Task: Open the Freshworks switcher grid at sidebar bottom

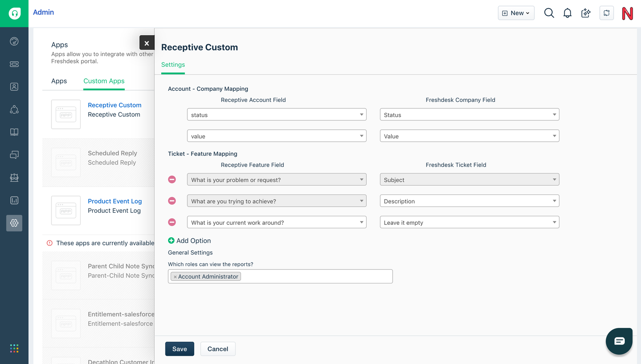Action: pos(14,348)
